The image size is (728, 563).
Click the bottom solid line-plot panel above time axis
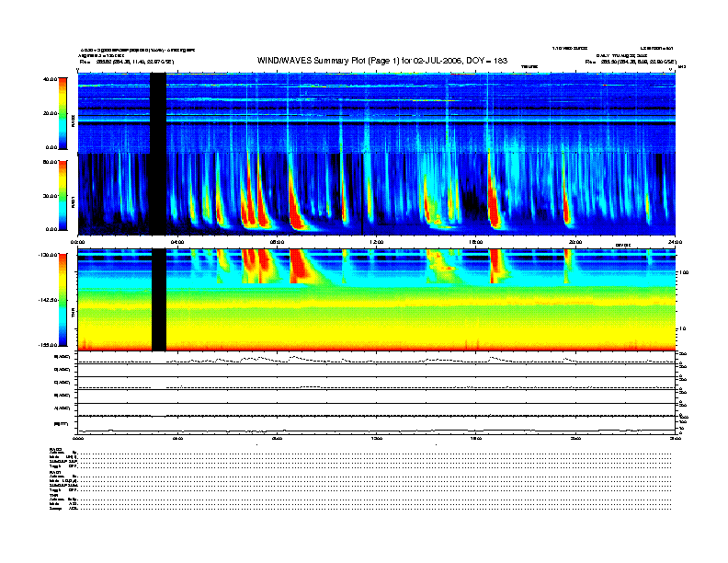click(x=376, y=425)
